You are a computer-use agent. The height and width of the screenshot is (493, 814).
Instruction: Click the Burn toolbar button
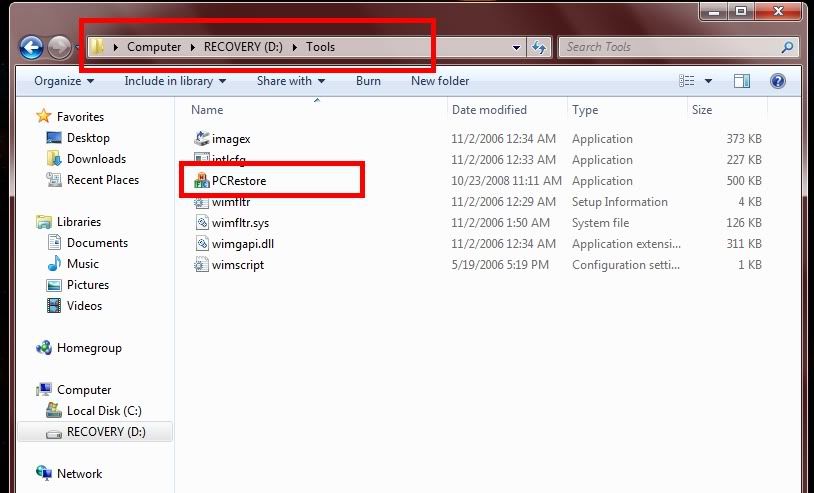click(368, 81)
